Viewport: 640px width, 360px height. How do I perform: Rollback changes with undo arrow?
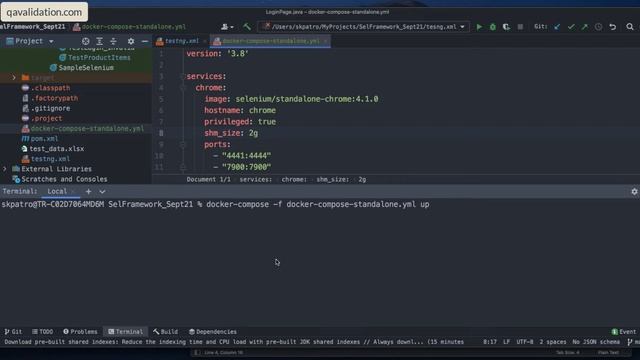pyautogui.click(x=613, y=27)
